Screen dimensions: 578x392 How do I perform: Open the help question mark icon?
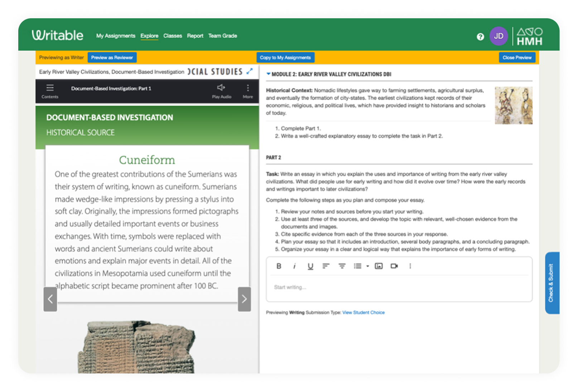[480, 36]
